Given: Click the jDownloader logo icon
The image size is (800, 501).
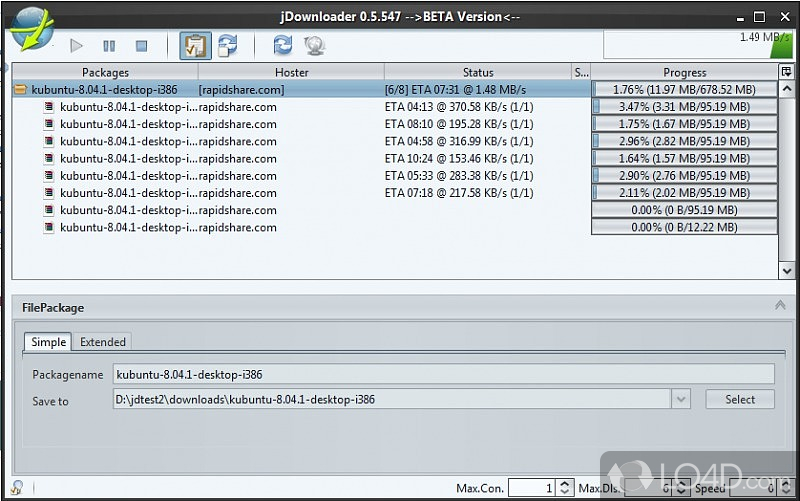Looking at the screenshot, I should (32, 29).
